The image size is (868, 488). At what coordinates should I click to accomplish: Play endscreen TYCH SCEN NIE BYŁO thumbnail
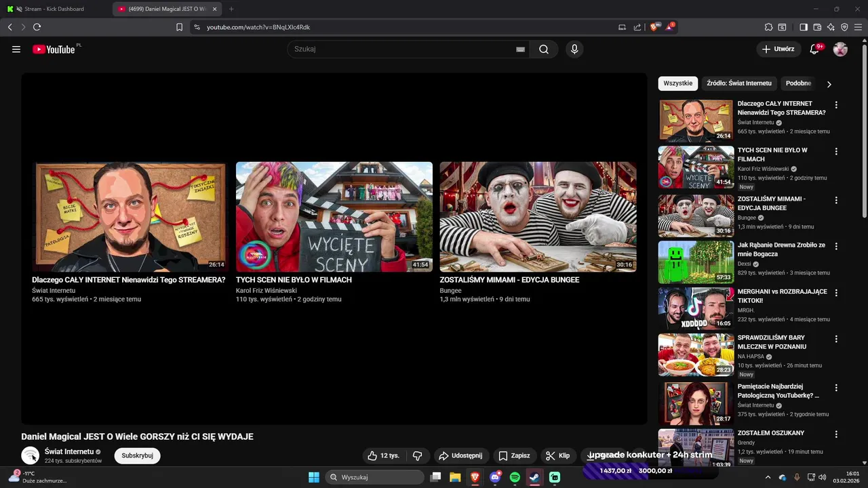pyautogui.click(x=334, y=217)
